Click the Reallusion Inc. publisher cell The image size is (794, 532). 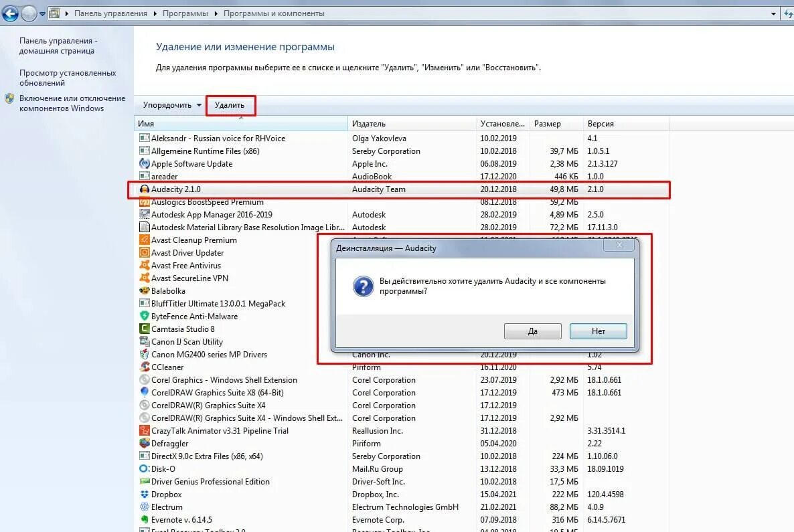coord(378,431)
